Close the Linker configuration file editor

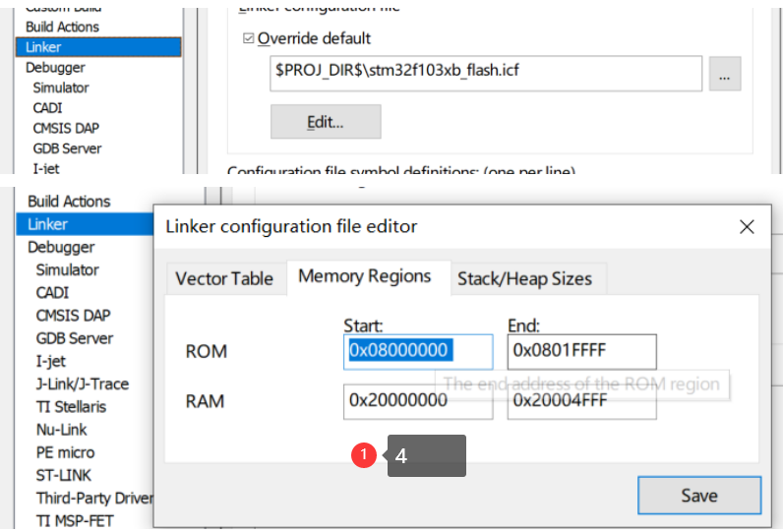pos(748,226)
